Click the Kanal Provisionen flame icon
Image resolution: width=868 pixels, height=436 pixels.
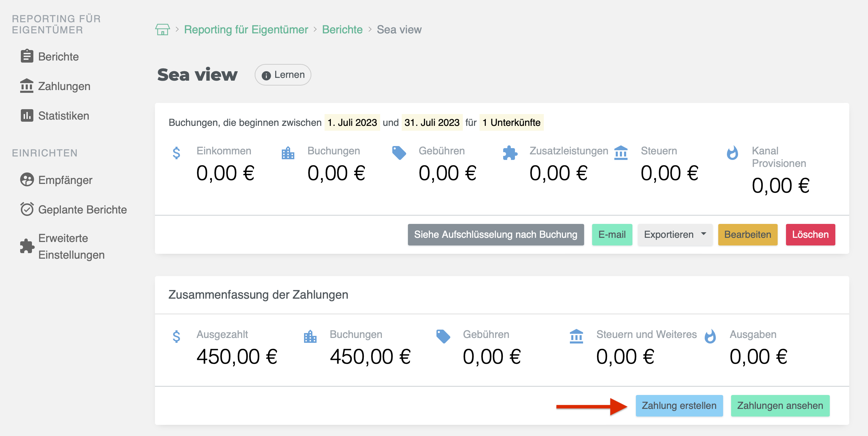click(x=732, y=153)
